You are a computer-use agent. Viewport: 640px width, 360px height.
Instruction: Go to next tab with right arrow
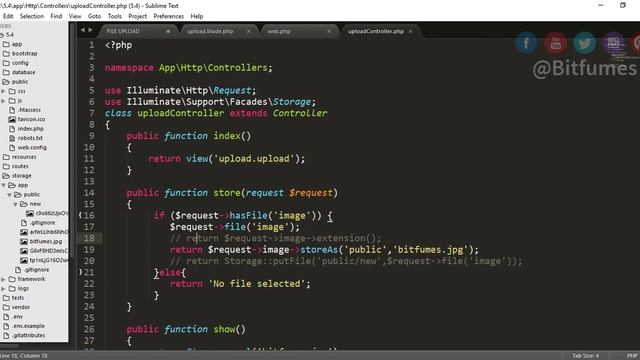tap(91, 30)
